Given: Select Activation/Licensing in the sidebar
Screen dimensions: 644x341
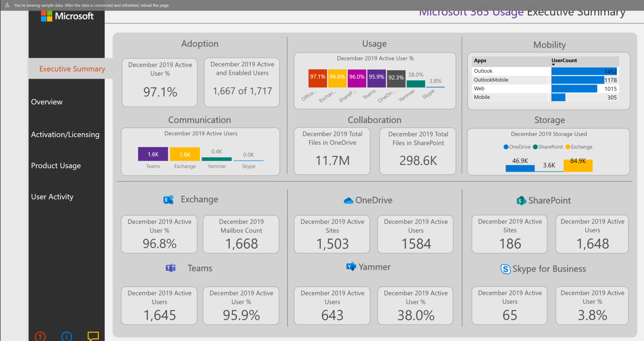Looking at the screenshot, I should coord(65,134).
